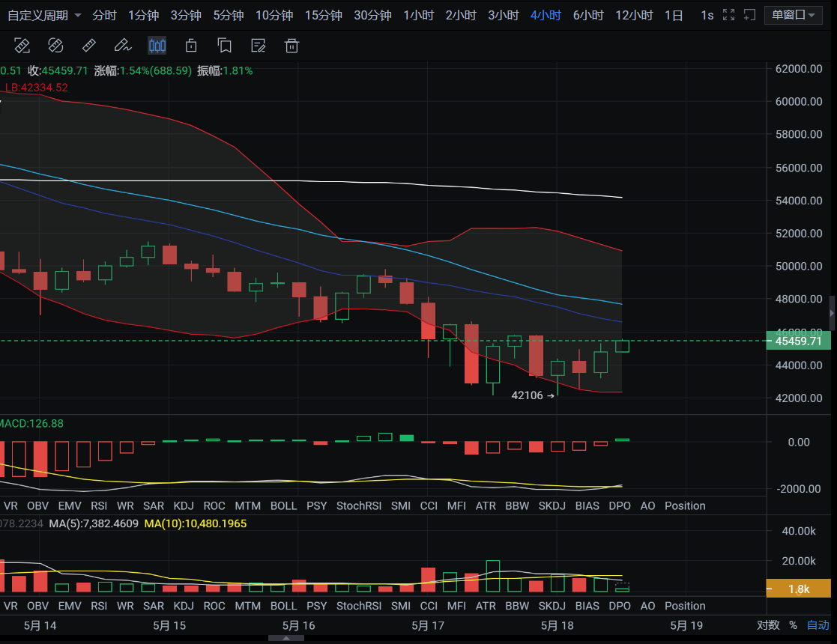Image resolution: width=837 pixels, height=644 pixels.
Task: Switch to 5分钟 timeframe
Action: coord(229,16)
